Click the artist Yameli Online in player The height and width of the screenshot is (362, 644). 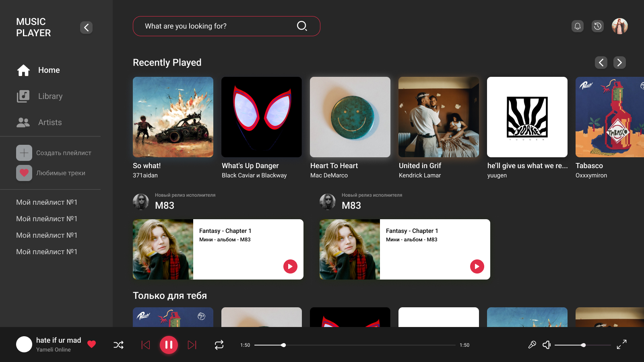coord(54,350)
